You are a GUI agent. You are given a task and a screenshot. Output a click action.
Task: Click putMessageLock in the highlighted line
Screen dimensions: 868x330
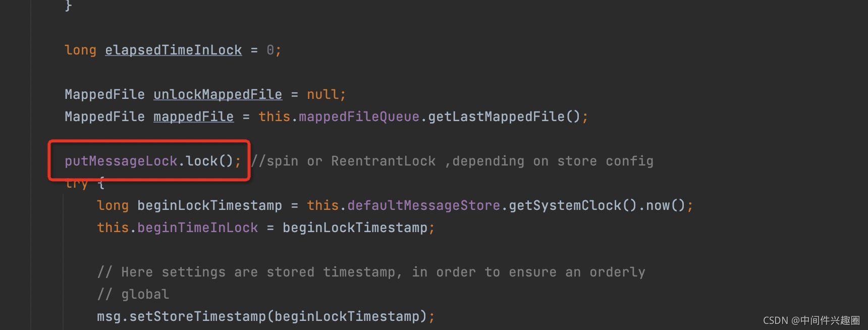point(121,161)
